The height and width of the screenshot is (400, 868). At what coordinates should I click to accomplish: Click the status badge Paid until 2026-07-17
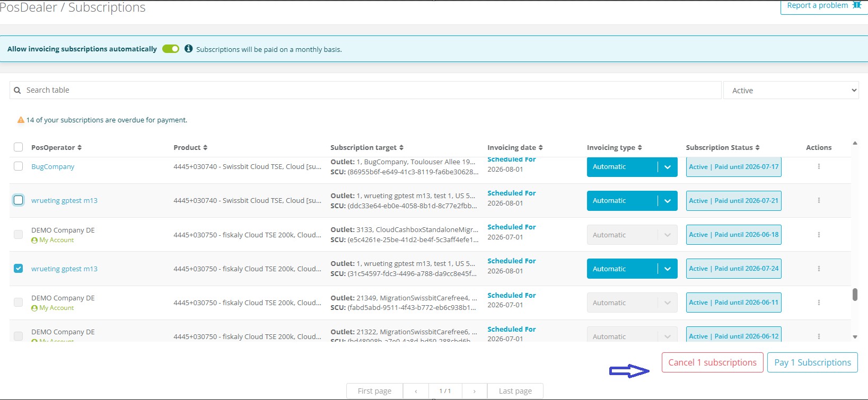734,167
